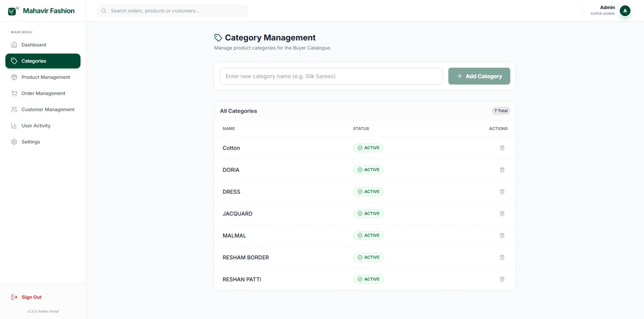644x319 pixels.
Task: Remove the DRESS category with trash icon
Action: click(x=502, y=192)
